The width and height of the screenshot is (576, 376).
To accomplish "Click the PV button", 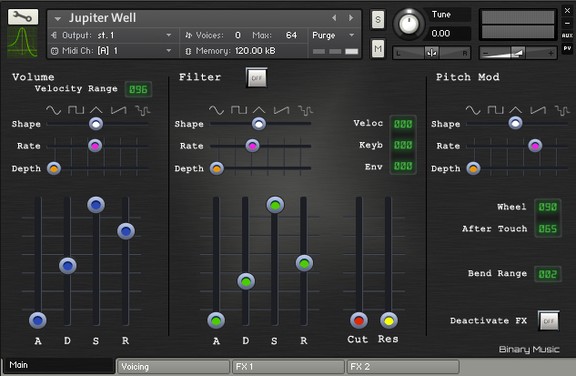I will pos(567,48).
